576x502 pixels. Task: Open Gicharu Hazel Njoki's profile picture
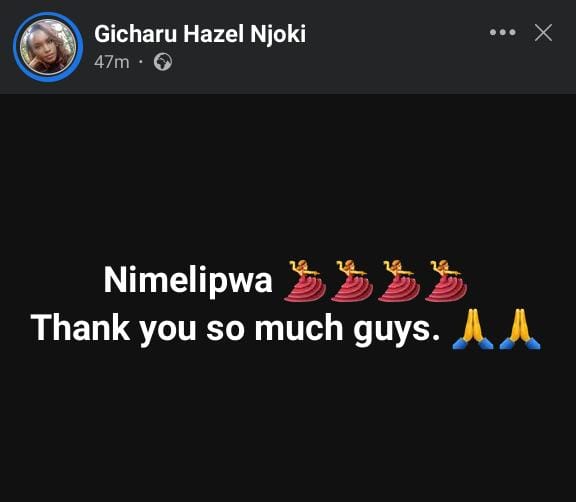pyautogui.click(x=48, y=47)
